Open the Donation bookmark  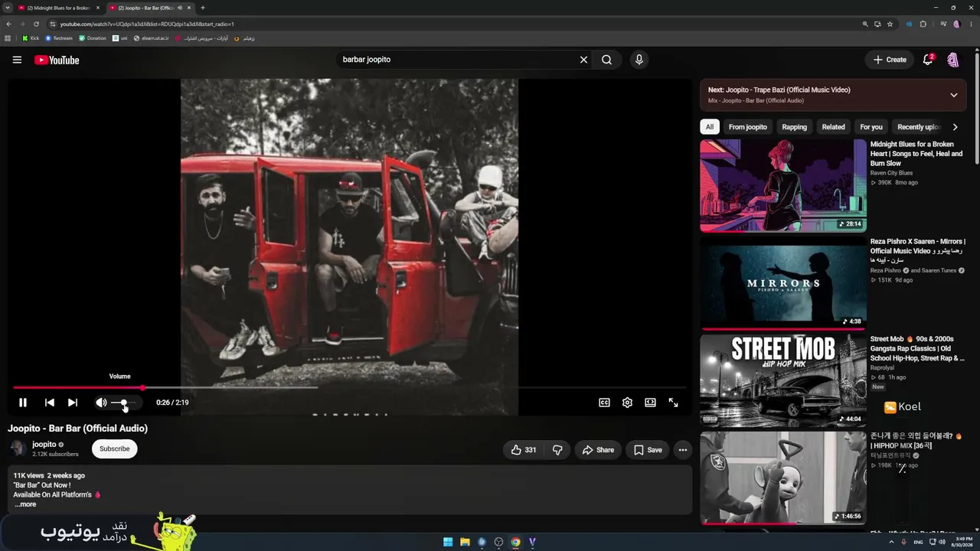[x=93, y=38]
